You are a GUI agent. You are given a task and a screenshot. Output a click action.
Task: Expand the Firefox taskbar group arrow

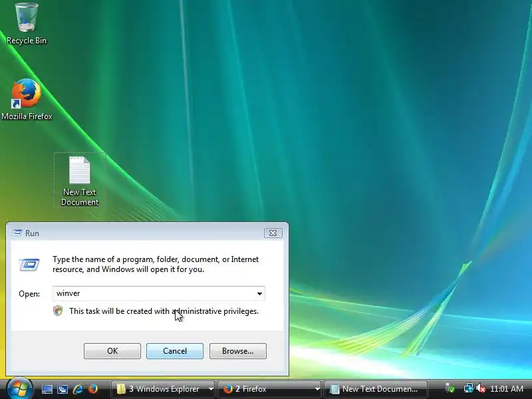click(x=317, y=389)
